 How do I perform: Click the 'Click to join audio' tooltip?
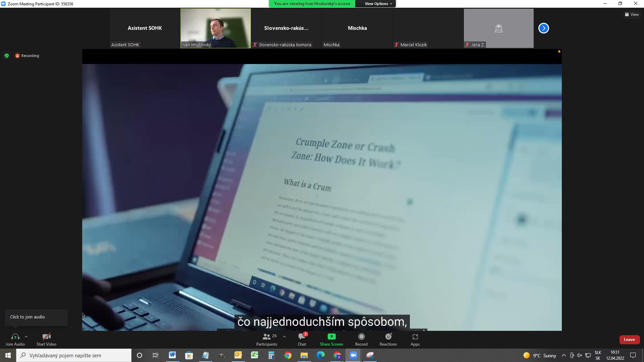[x=36, y=317]
